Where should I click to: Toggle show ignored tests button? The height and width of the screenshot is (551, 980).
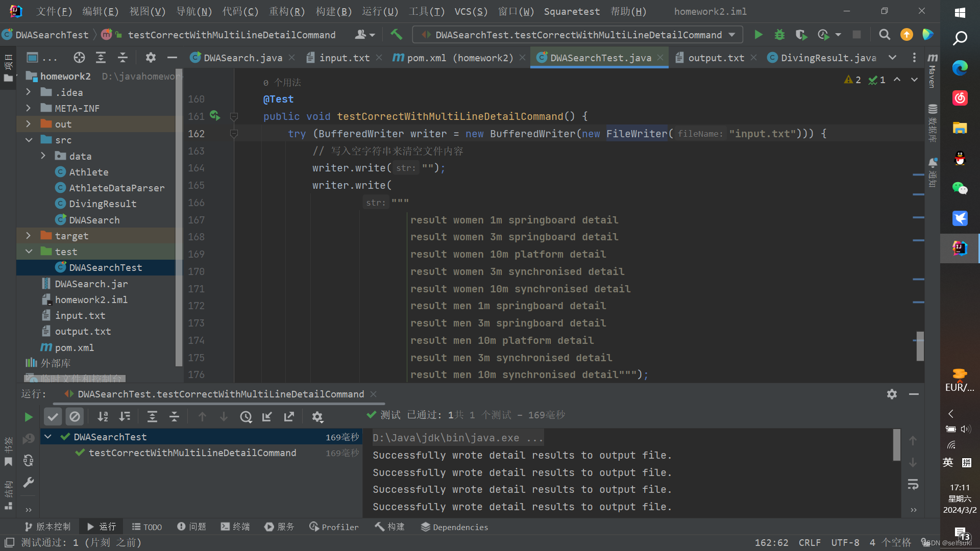coord(75,417)
